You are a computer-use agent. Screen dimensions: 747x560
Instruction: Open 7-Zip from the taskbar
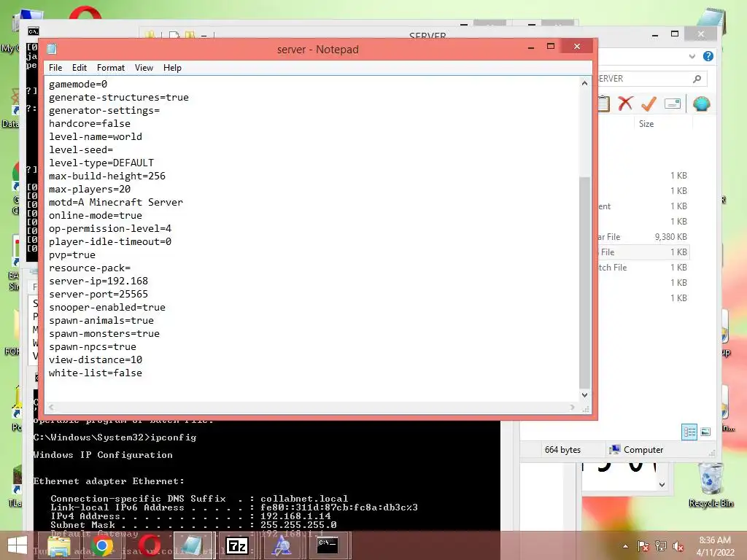[237, 545]
